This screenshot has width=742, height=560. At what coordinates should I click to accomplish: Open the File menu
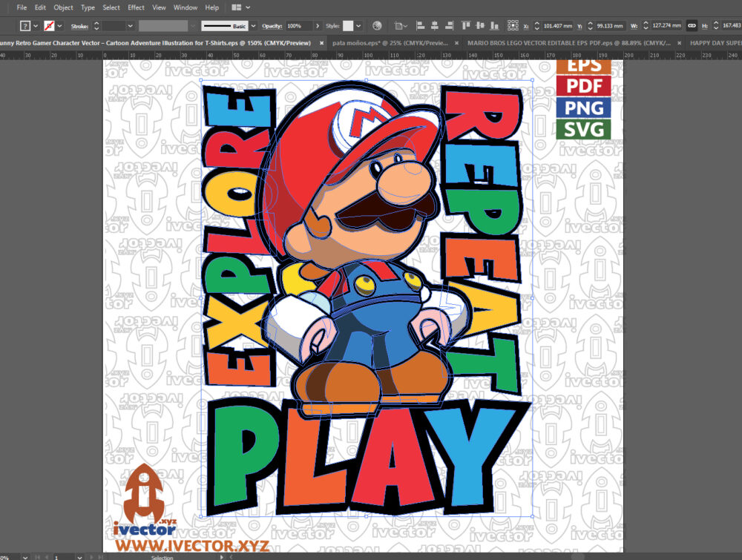click(22, 7)
